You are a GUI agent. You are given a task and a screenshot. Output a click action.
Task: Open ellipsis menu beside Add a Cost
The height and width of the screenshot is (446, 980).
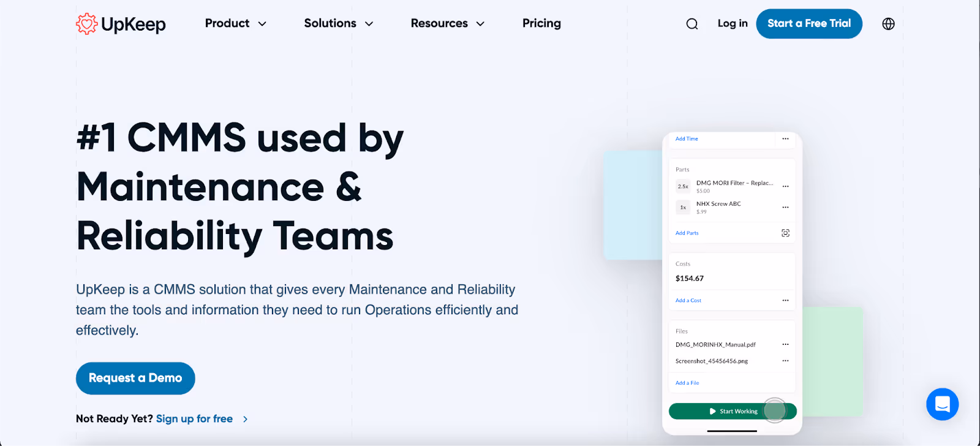pos(785,300)
